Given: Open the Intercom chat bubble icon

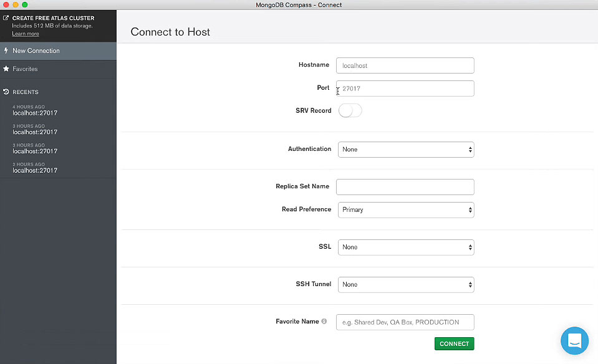Looking at the screenshot, I should pos(574,341).
